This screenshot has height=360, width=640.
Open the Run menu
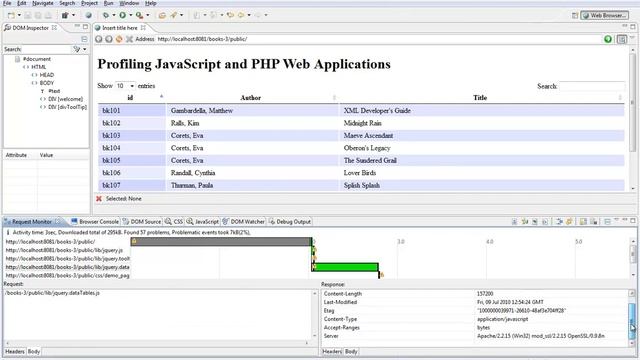tap(108, 3)
